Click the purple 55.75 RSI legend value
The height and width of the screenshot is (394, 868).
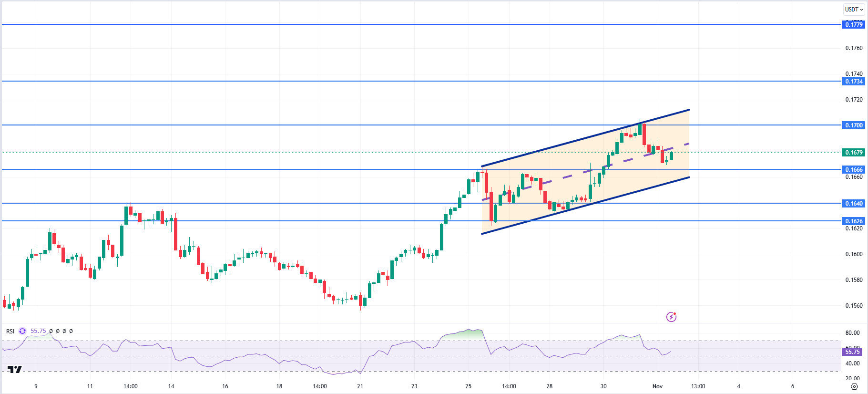(x=38, y=331)
